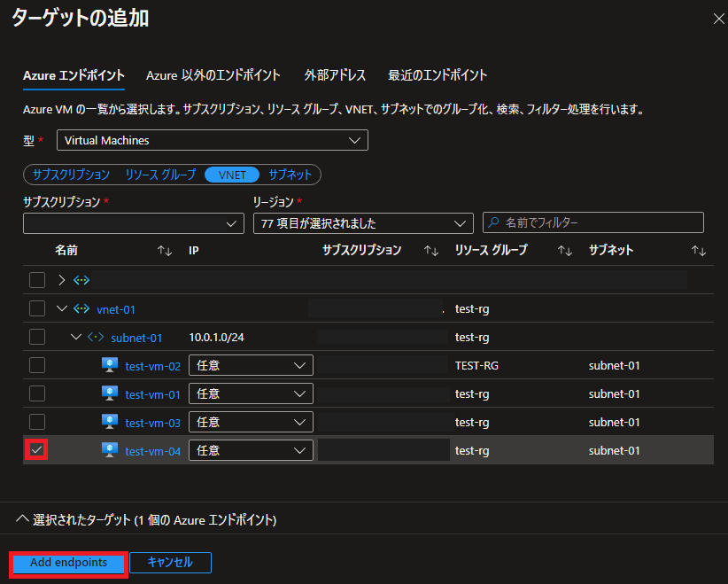The height and width of the screenshot is (584, 728).
Task: Click the vnet-01 virtual network icon
Action: [x=81, y=309]
